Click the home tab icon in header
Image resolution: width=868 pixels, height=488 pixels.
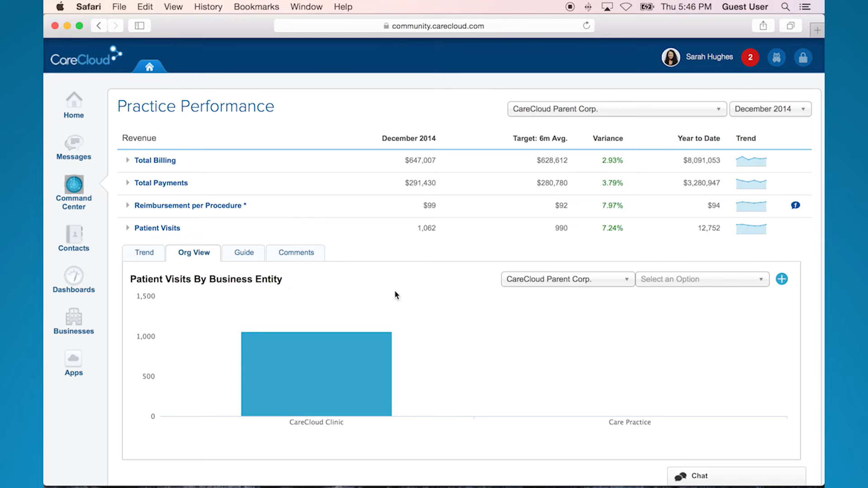pos(149,67)
